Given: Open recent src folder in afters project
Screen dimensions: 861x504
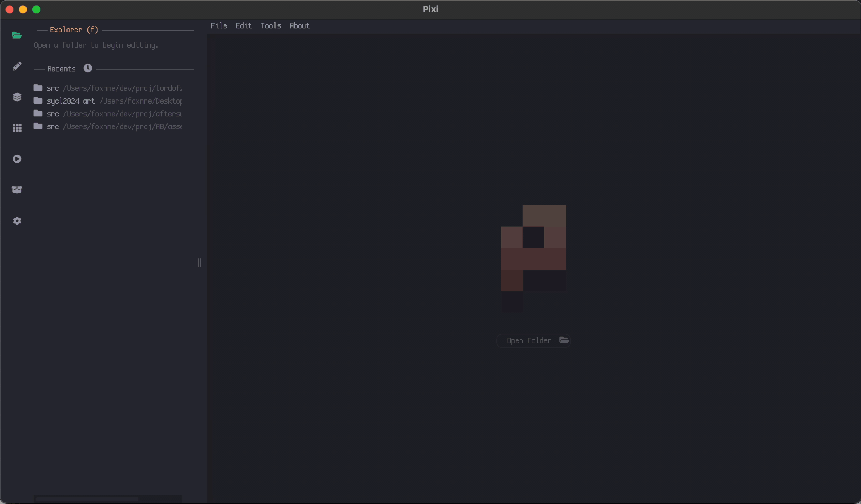Looking at the screenshot, I should click(53, 114).
